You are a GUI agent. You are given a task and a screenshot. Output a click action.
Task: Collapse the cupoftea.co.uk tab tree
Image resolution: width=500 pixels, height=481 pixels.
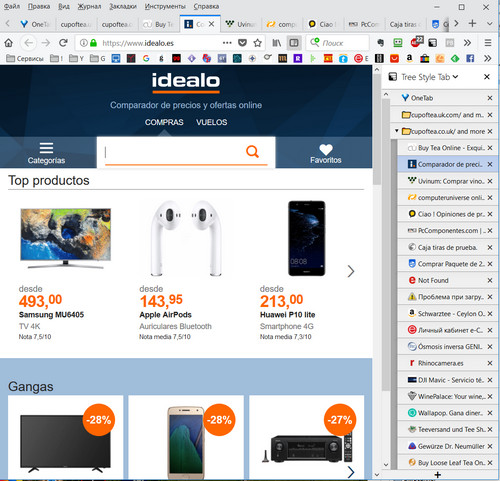click(x=396, y=131)
